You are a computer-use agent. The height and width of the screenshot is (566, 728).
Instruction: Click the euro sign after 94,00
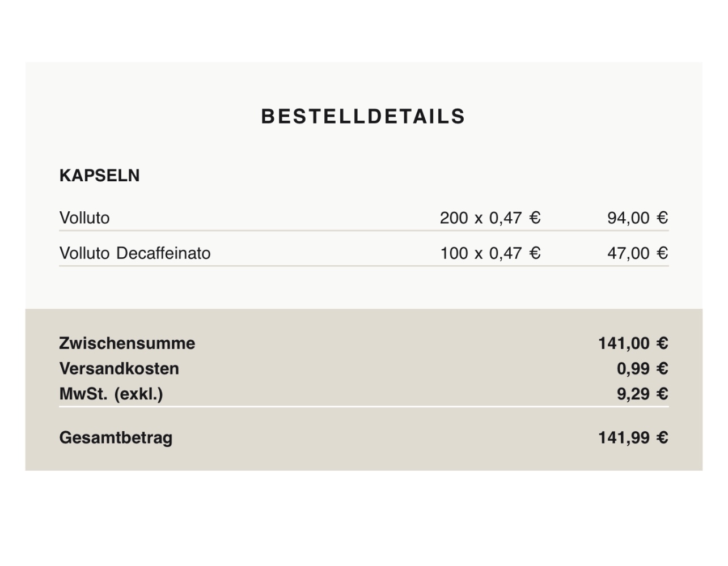(662, 218)
